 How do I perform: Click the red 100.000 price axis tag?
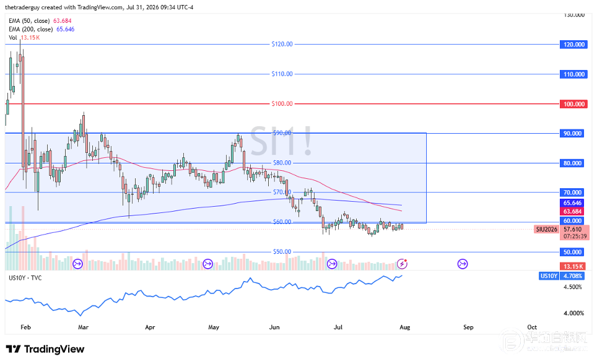click(x=573, y=104)
